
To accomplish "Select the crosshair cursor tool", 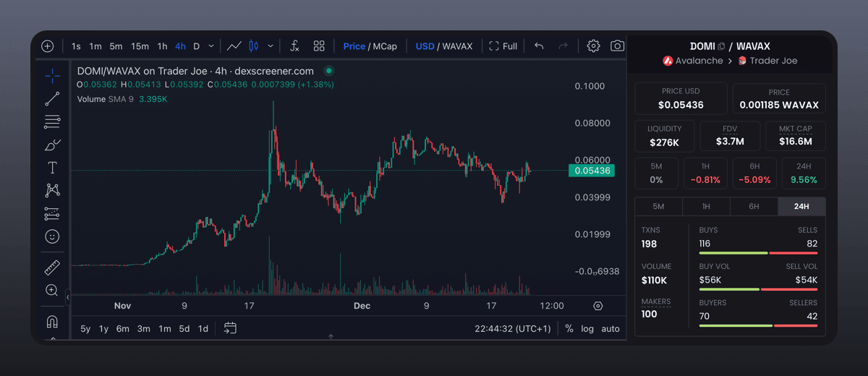I will pyautogui.click(x=52, y=76).
